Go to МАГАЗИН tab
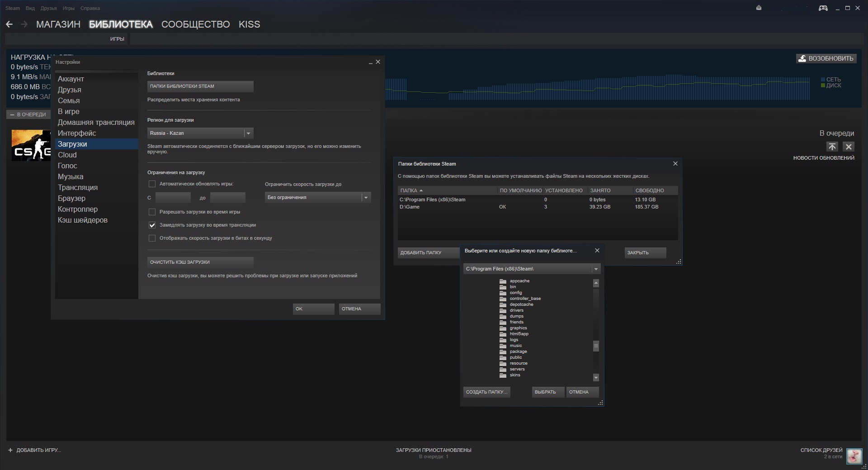 (58, 24)
